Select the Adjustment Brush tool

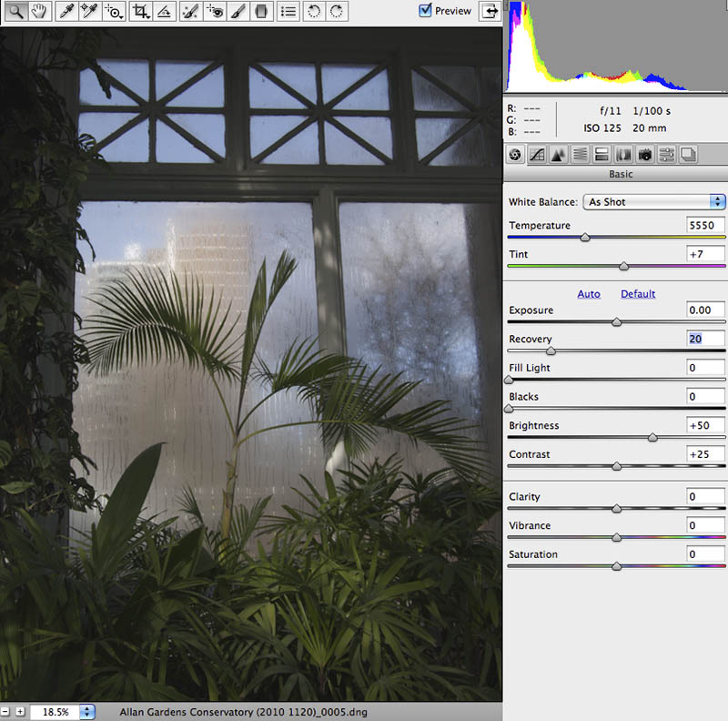tap(238, 12)
